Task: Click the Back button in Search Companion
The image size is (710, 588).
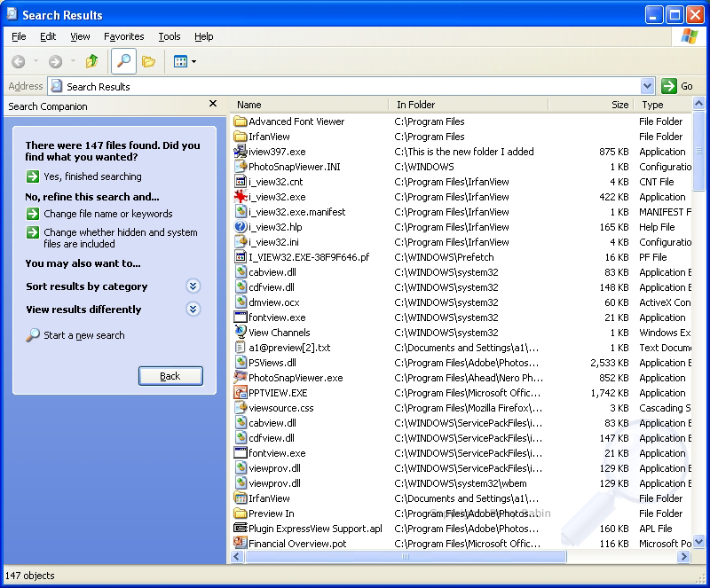Action: pos(170,376)
